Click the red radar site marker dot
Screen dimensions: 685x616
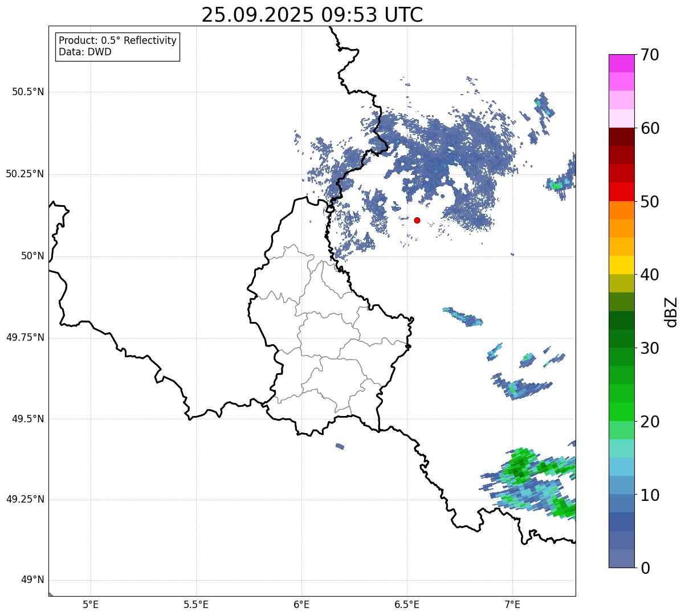[x=417, y=220]
